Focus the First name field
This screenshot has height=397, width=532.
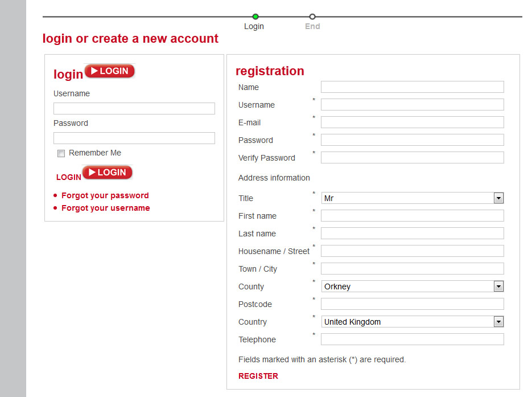coord(413,216)
